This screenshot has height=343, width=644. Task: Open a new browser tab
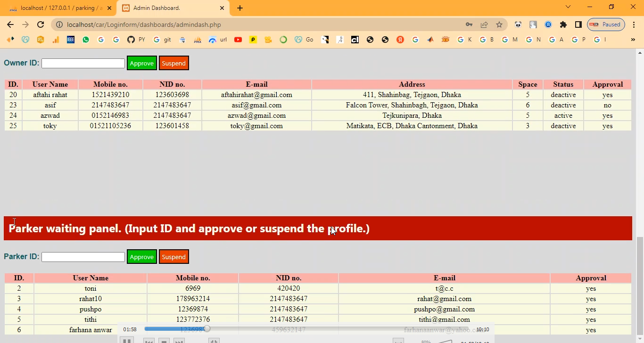(x=240, y=8)
